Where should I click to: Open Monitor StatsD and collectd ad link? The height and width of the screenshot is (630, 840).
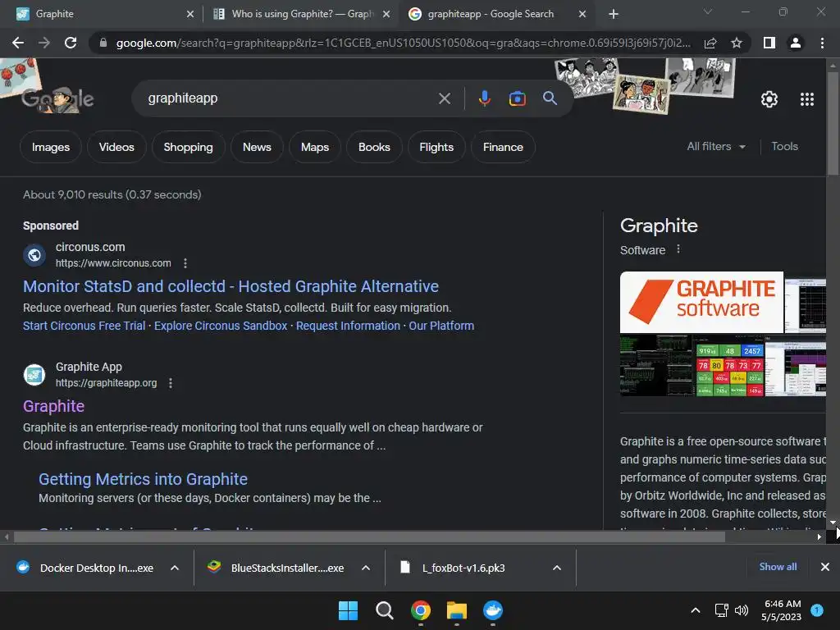tap(231, 286)
